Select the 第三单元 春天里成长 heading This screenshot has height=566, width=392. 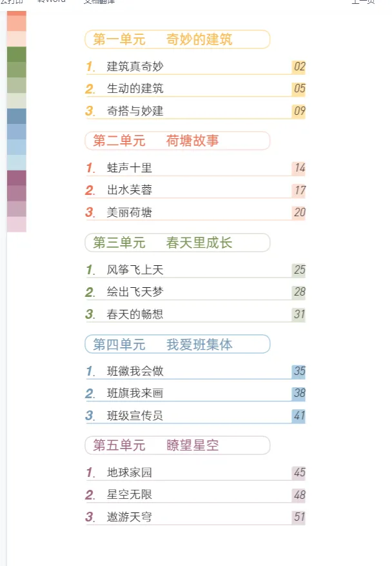(x=177, y=243)
